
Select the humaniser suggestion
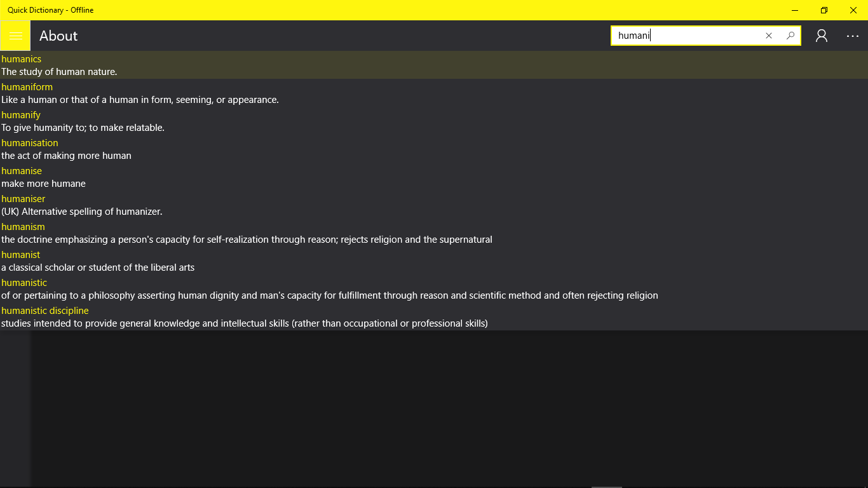[x=434, y=205]
